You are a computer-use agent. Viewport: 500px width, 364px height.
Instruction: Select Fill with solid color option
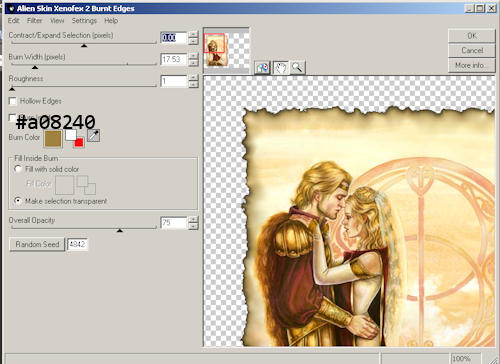(18, 169)
